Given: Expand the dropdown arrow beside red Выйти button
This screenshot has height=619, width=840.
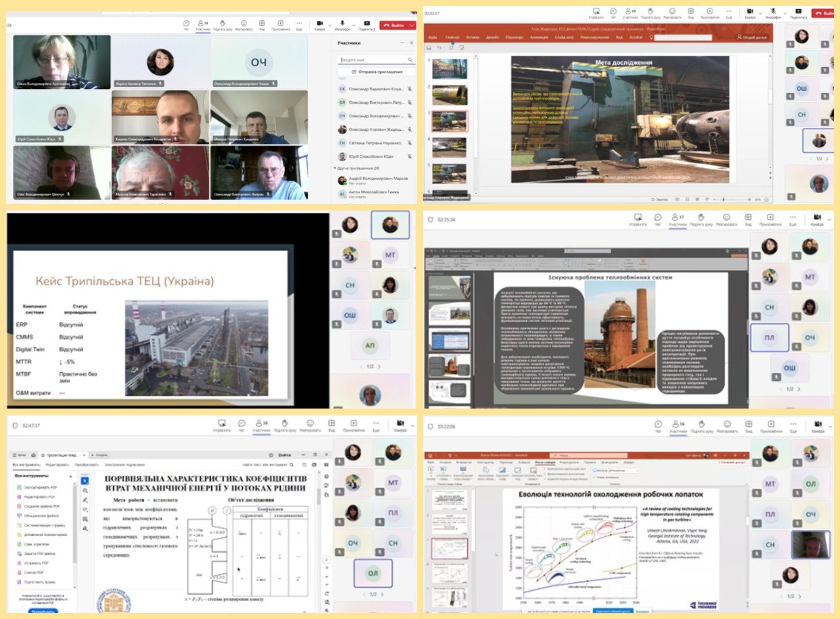Looking at the screenshot, I should pos(412,26).
